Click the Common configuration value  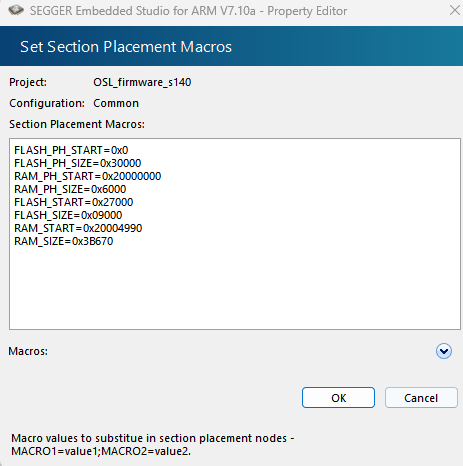coord(116,103)
